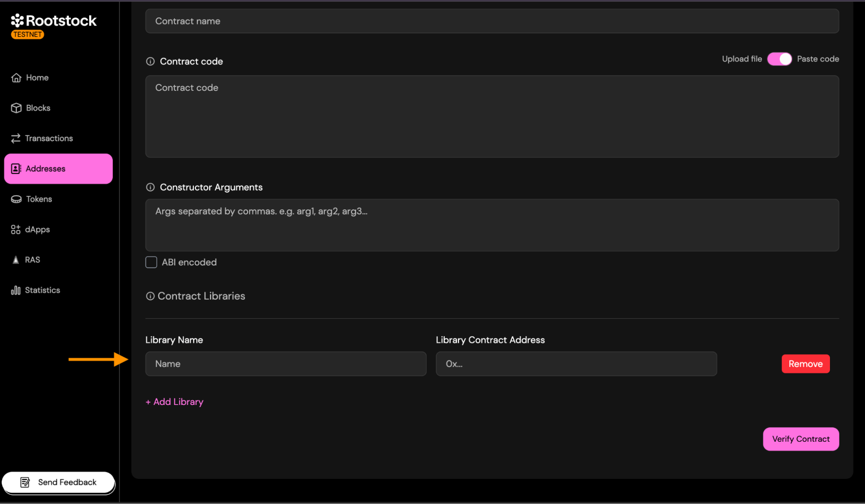Check the ABI encoded checkbox
This screenshot has width=865, height=504.
coord(151,262)
